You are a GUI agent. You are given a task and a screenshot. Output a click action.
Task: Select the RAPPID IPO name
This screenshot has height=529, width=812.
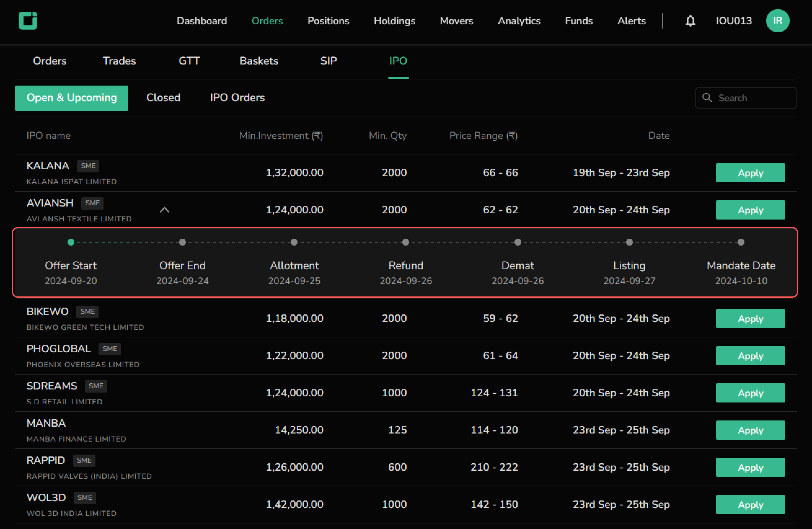tap(46, 460)
